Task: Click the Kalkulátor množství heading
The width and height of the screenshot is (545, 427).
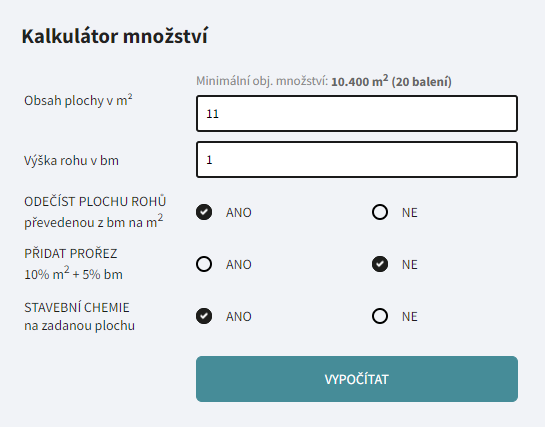Action: click(115, 36)
